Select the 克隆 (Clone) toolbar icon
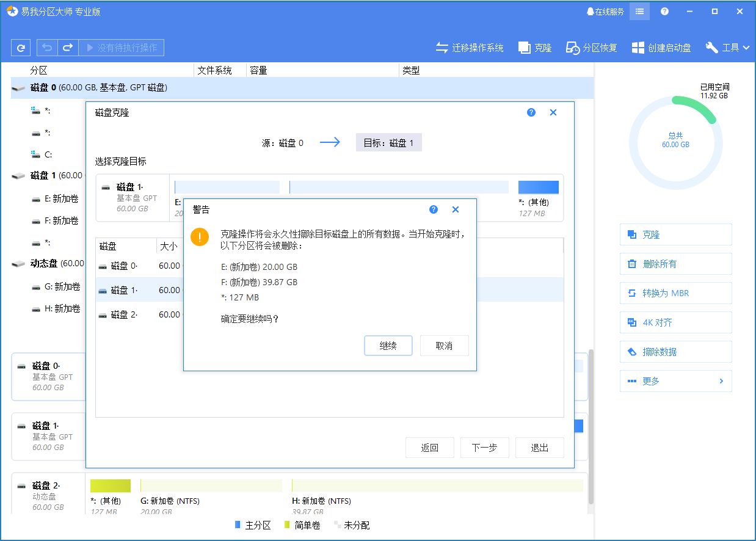756x541 pixels. [534, 47]
